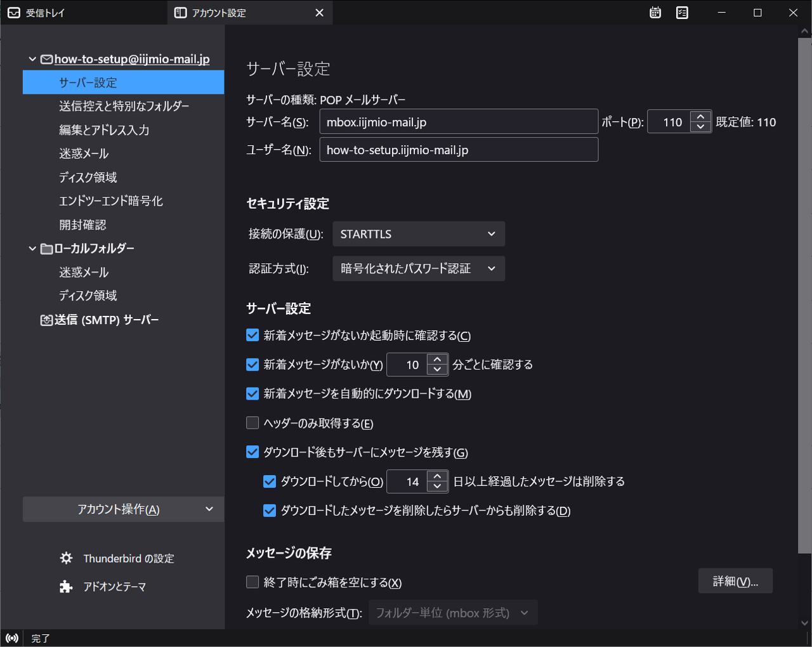Screen dimensions: 812x647
Task: Click the 完了 status bar text
Action: coord(41,638)
